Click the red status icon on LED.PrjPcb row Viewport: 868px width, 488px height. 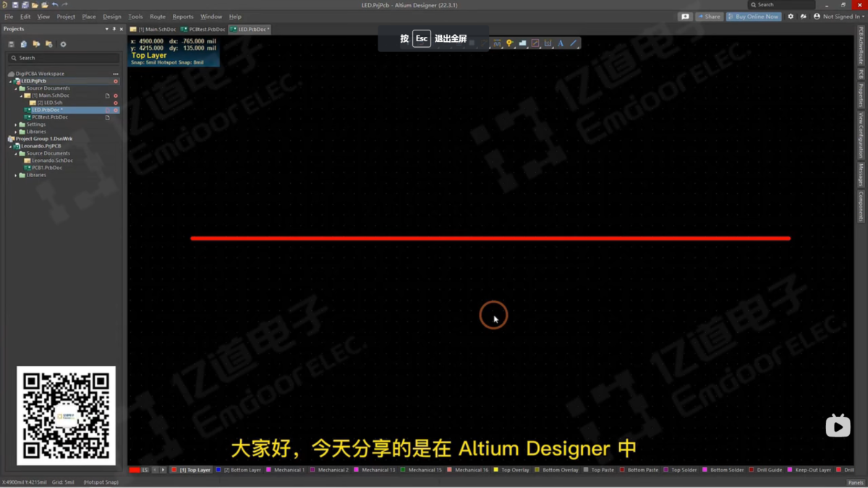116,81
